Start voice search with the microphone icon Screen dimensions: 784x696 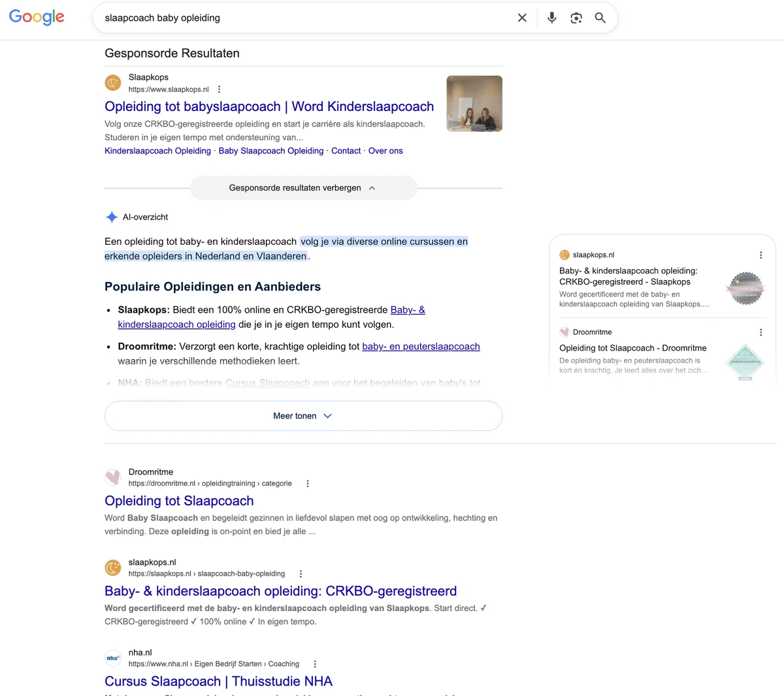coord(552,18)
